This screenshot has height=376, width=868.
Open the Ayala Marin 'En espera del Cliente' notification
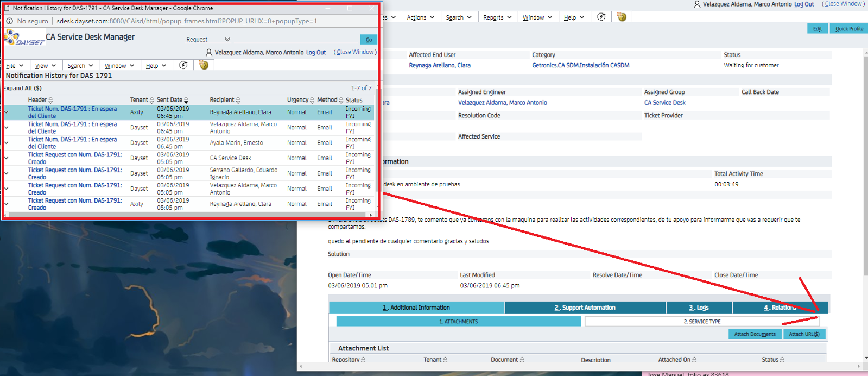tap(72, 143)
